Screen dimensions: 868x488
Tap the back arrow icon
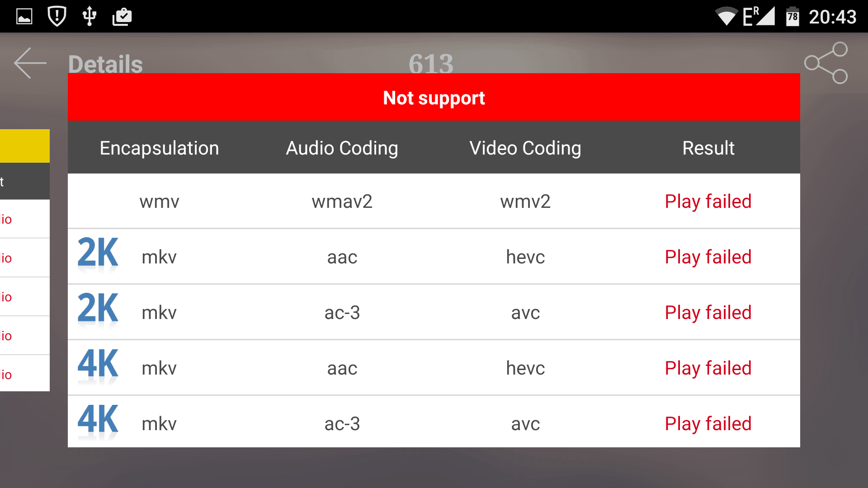pos(30,63)
